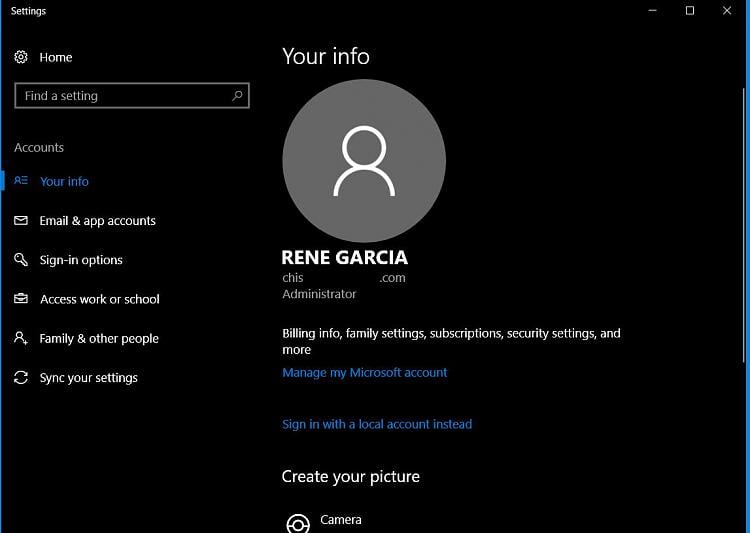Go to Sign-in options
The width and height of the screenshot is (750, 533).
coord(81,260)
